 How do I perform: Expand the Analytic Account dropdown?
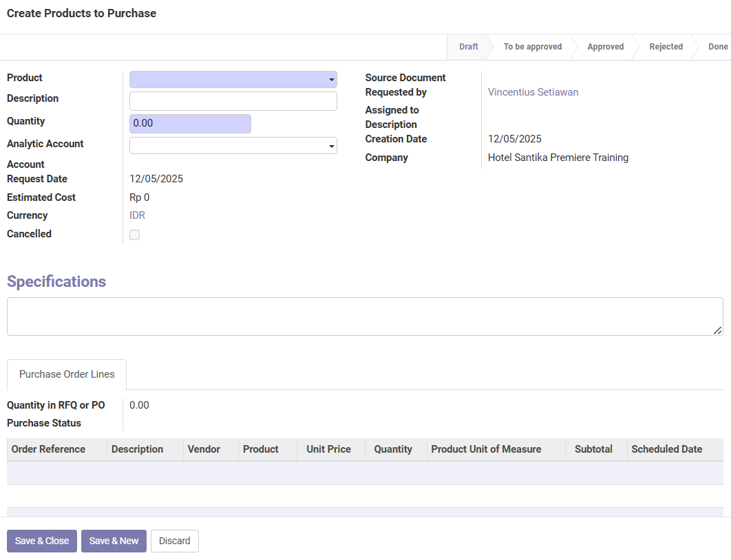233,146
